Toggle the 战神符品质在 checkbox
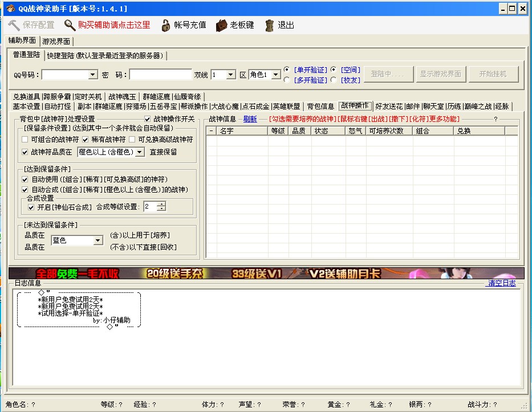Image resolution: width=532 pixels, height=412 pixels. 25,152
